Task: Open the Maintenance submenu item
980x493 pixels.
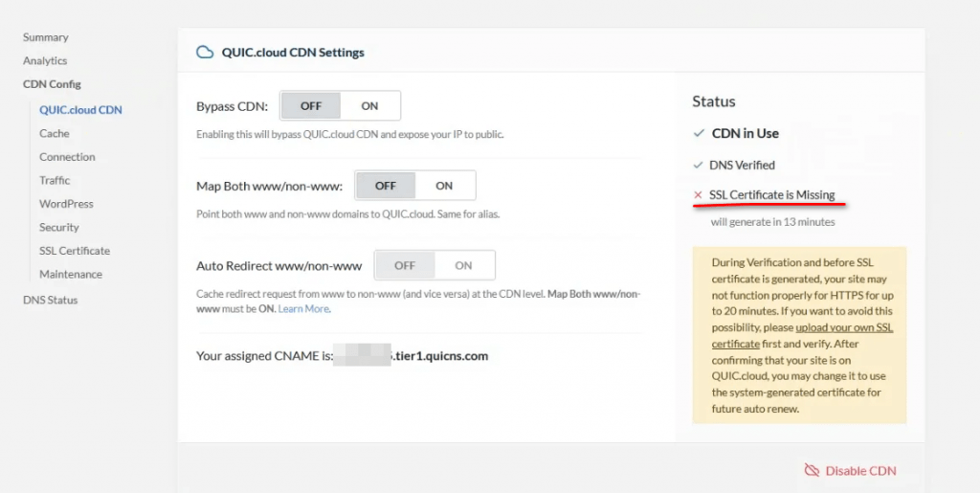Action: (x=71, y=275)
